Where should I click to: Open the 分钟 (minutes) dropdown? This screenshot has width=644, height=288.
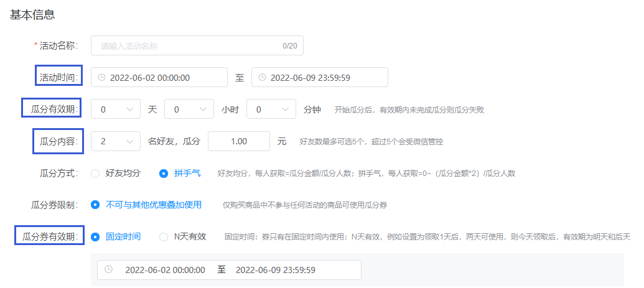tap(271, 109)
